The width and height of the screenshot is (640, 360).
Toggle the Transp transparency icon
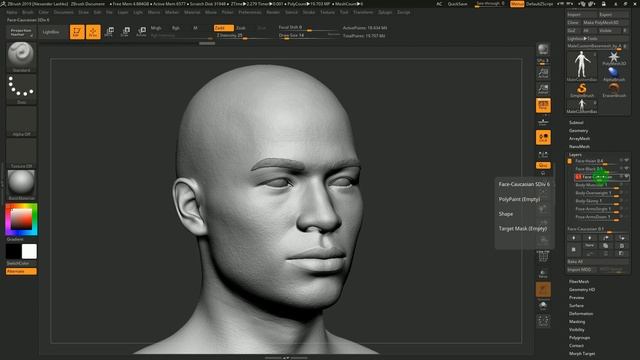pos(543,273)
